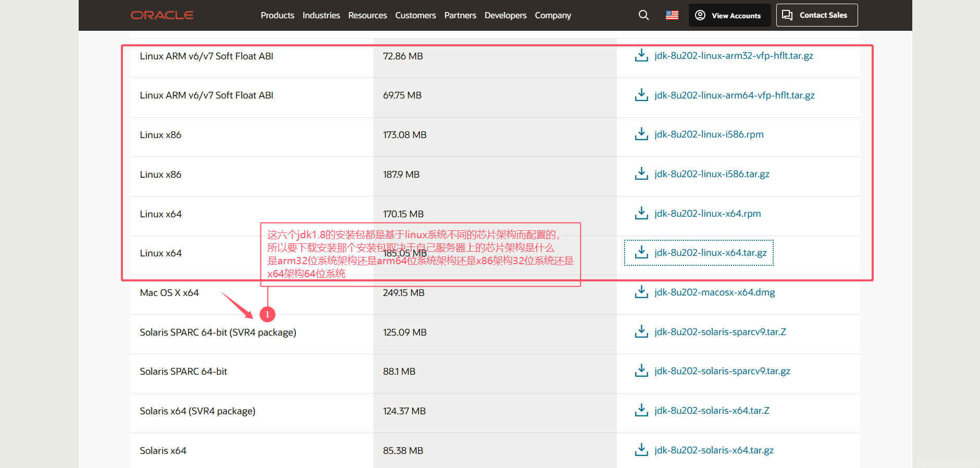Click download icon for jdk-8u202-solaris-sparcv9.tar.gz

coord(641,371)
